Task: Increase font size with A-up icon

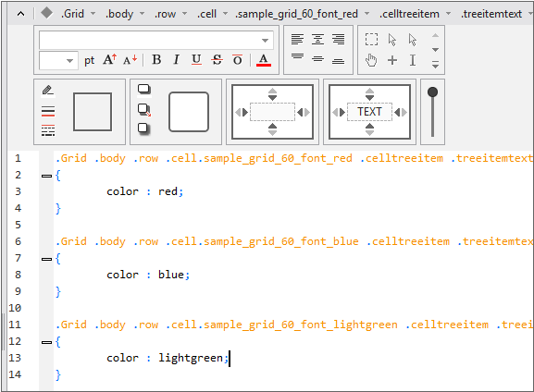Action: point(109,60)
